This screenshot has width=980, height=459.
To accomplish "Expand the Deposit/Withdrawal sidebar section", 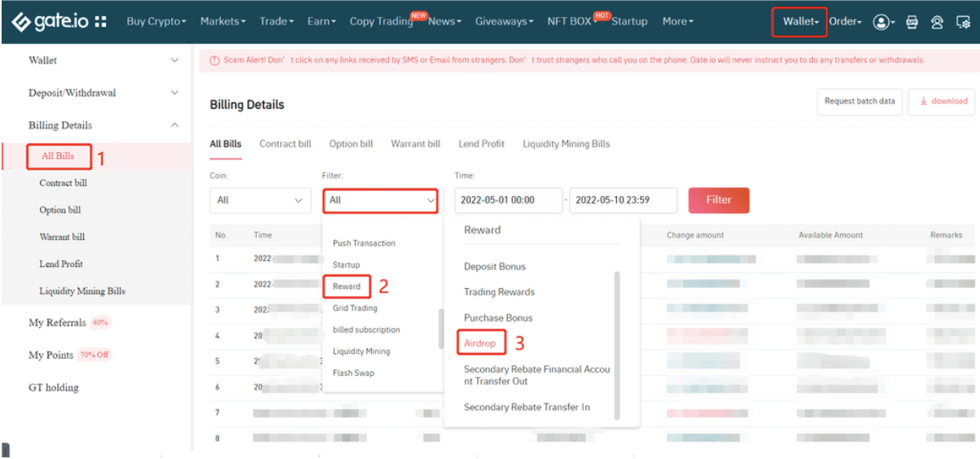I will (x=174, y=93).
